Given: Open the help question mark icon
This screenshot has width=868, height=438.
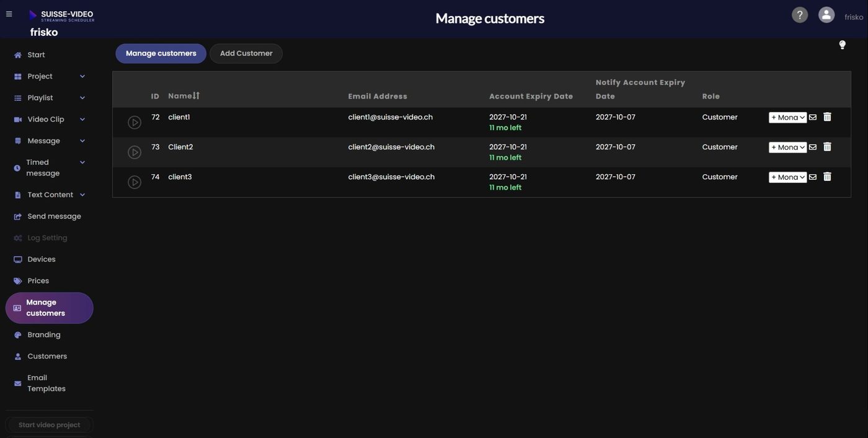Looking at the screenshot, I should pos(800,15).
